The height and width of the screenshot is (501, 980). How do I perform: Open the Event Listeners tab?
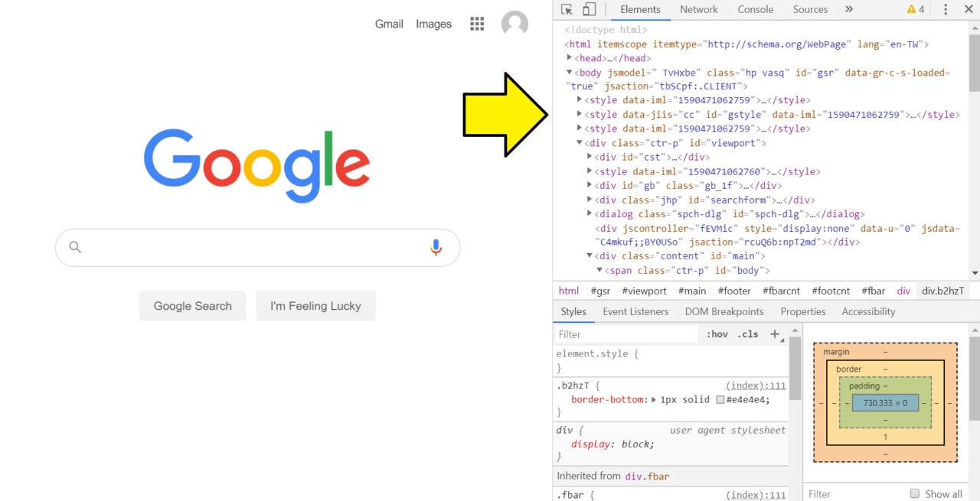coord(635,311)
